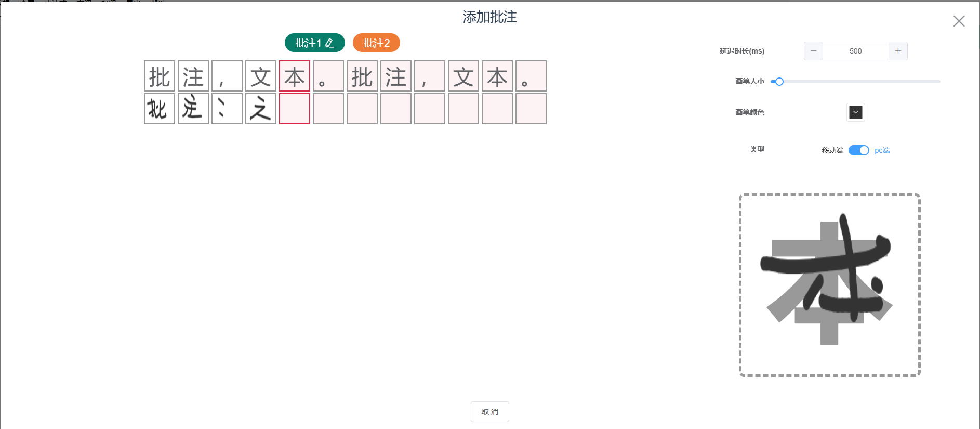Select the first 文 character cell in top row
This screenshot has height=429, width=980.
click(x=261, y=76)
